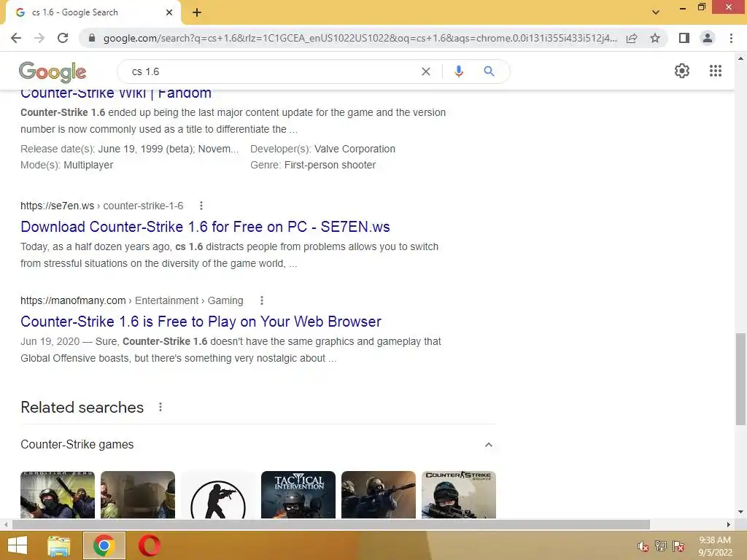The width and height of the screenshot is (747, 560).
Task: Open the Windows Start menu
Action: tap(18, 545)
